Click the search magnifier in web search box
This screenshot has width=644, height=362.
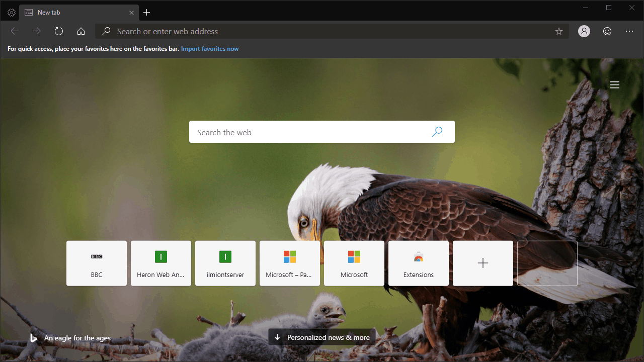(437, 132)
